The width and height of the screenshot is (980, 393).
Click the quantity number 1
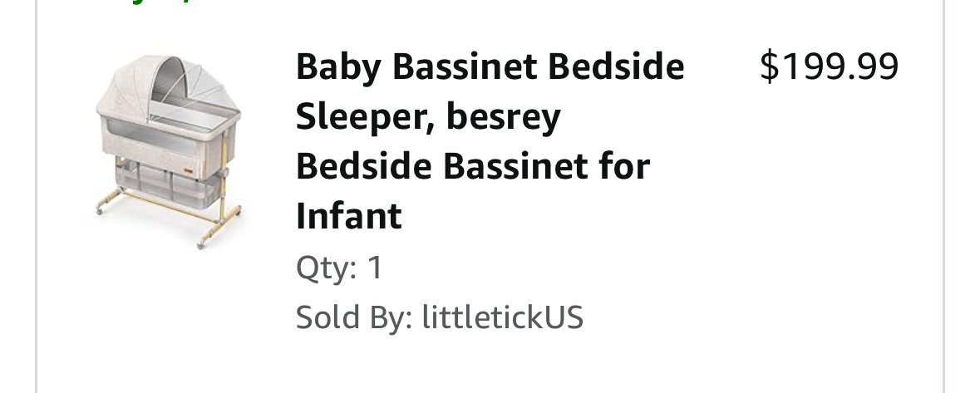point(374,268)
